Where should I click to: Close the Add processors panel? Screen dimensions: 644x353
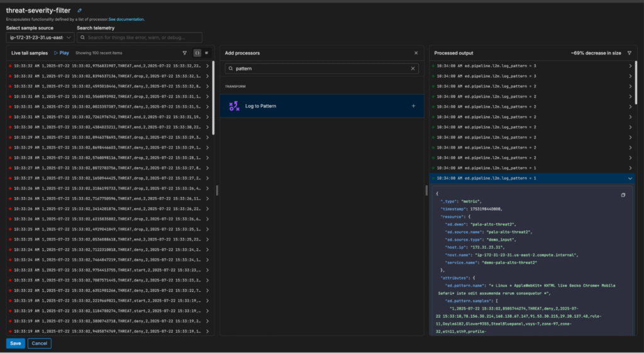pyautogui.click(x=416, y=53)
